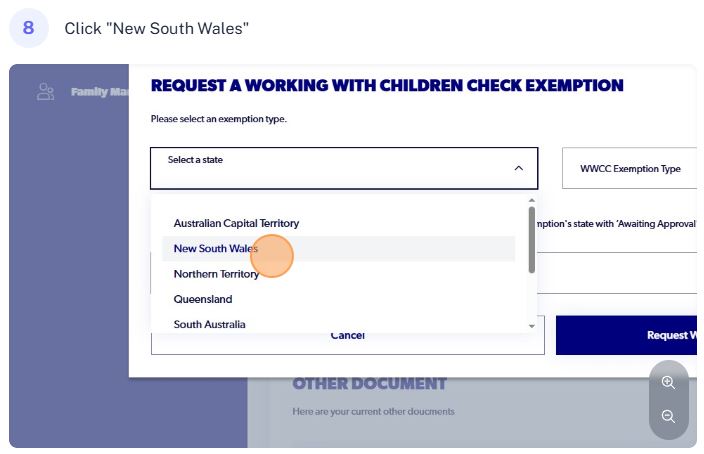Click the orange click indicator circle
This screenshot has width=704, height=454.
272,256
